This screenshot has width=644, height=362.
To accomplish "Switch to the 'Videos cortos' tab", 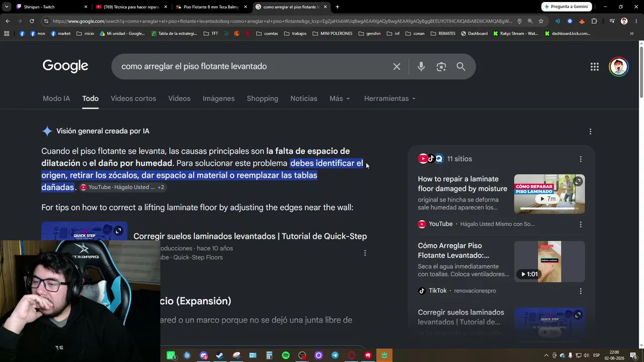I will click(x=133, y=99).
